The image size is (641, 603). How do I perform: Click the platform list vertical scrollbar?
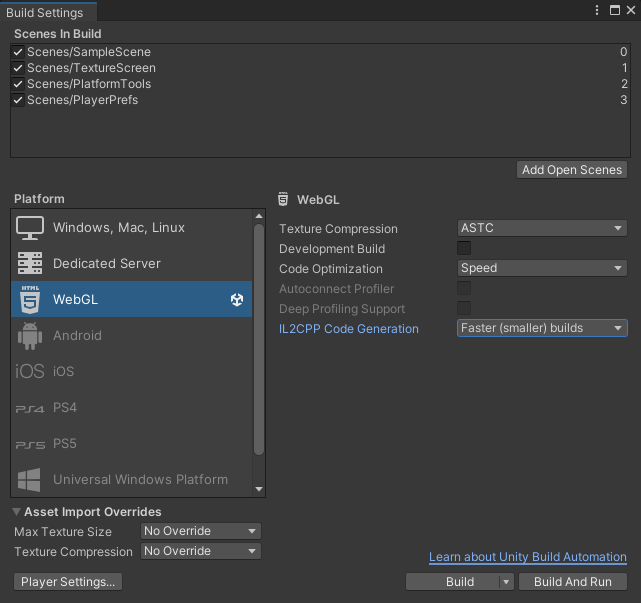point(259,340)
